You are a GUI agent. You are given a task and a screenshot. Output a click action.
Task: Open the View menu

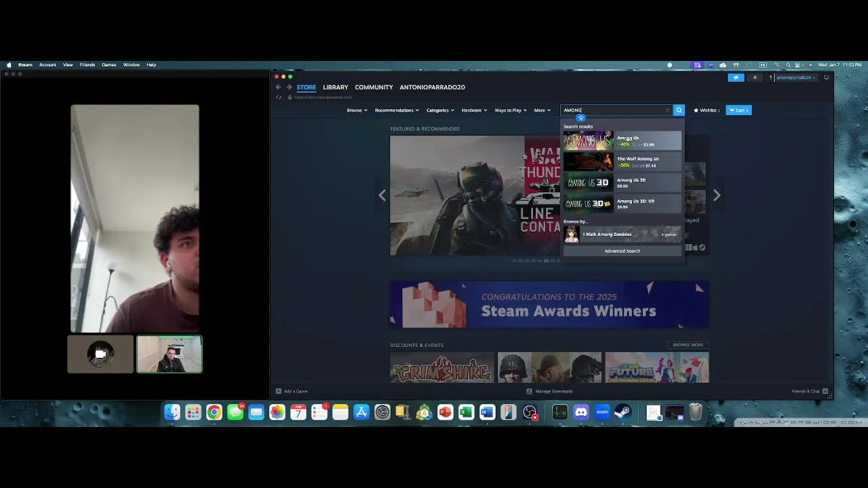pos(68,65)
